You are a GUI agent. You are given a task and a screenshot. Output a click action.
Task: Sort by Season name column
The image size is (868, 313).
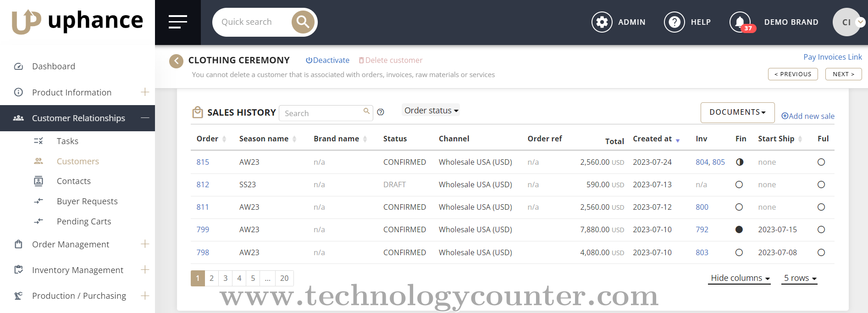point(268,139)
